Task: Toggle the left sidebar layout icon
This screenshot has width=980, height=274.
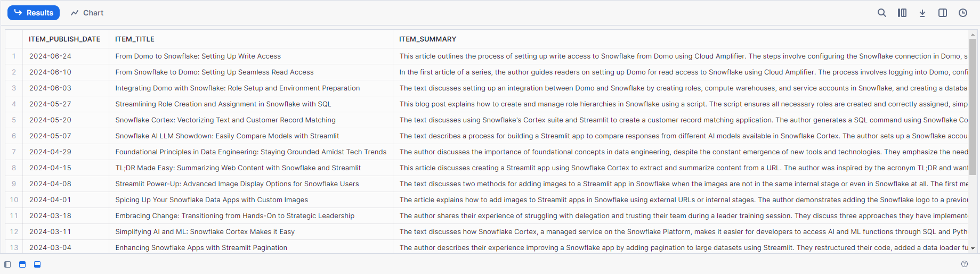Action: click(7, 264)
